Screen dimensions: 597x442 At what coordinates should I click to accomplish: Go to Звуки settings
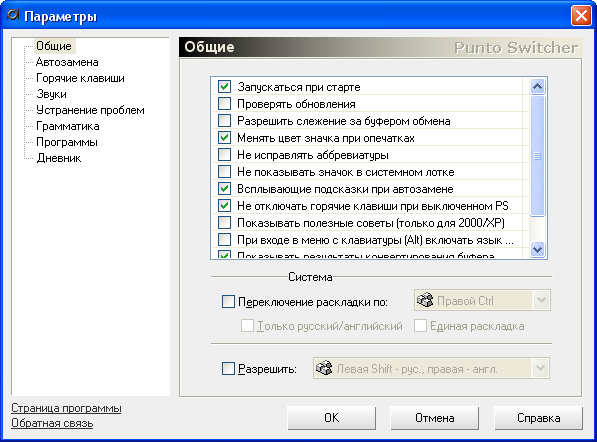click(x=51, y=94)
